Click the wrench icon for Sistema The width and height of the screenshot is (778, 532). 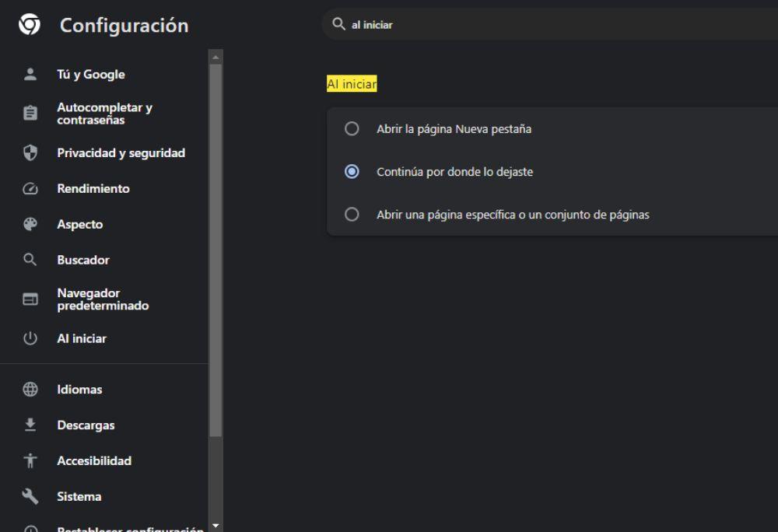pos(30,496)
